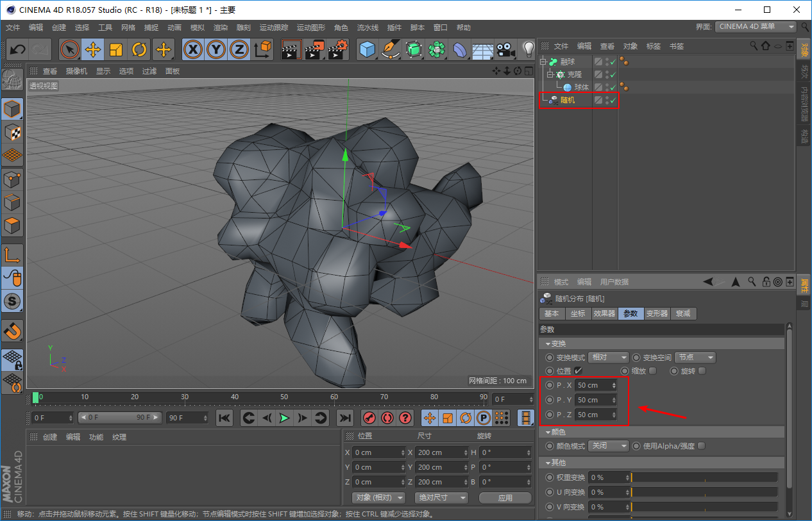This screenshot has width=812, height=521.
Task: Open the 变形器 tab
Action: tap(657, 313)
